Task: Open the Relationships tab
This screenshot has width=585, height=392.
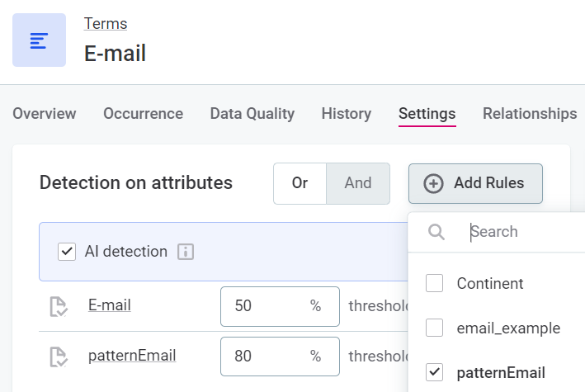Action: [529, 114]
